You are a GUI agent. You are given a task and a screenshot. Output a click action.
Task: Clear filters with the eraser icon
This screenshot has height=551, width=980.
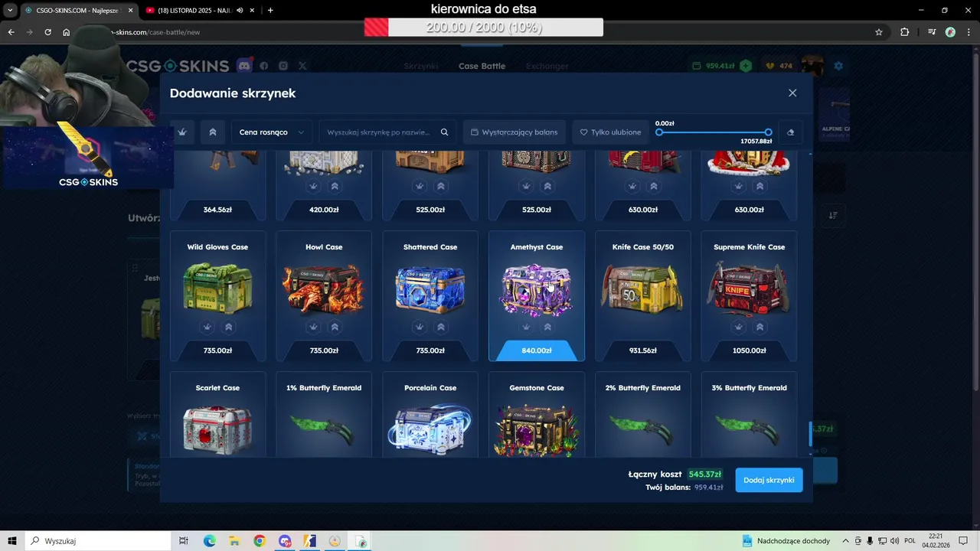pyautogui.click(x=790, y=132)
